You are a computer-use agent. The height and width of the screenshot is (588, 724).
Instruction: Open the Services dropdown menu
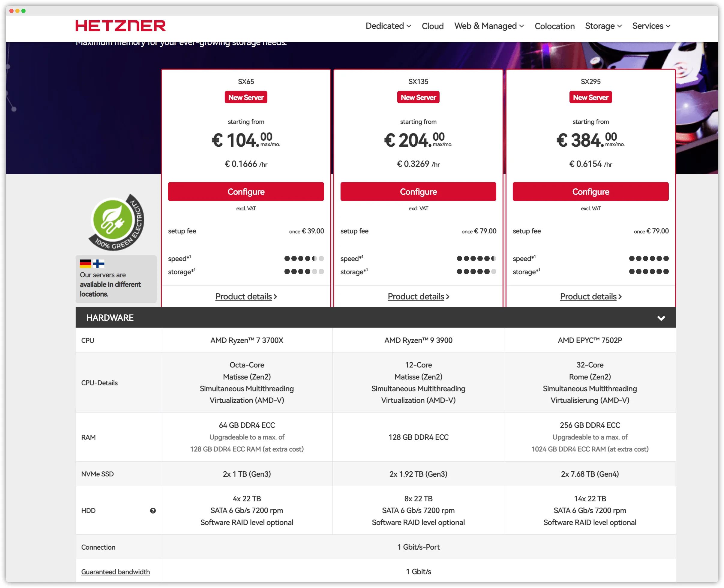[651, 26]
